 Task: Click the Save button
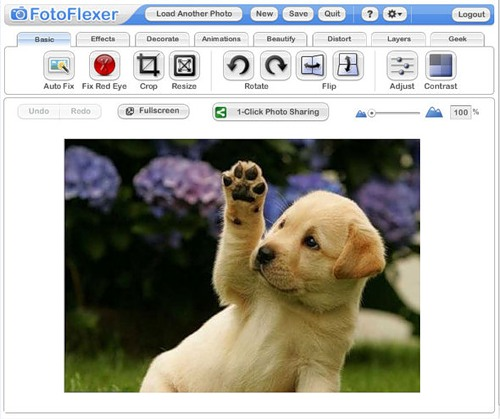coord(298,14)
